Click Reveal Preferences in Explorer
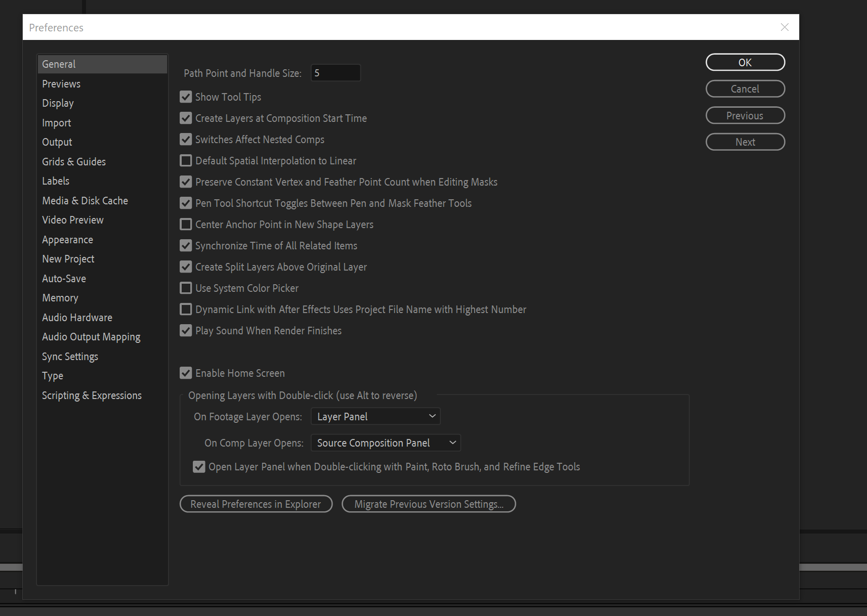867x616 pixels. tap(256, 504)
